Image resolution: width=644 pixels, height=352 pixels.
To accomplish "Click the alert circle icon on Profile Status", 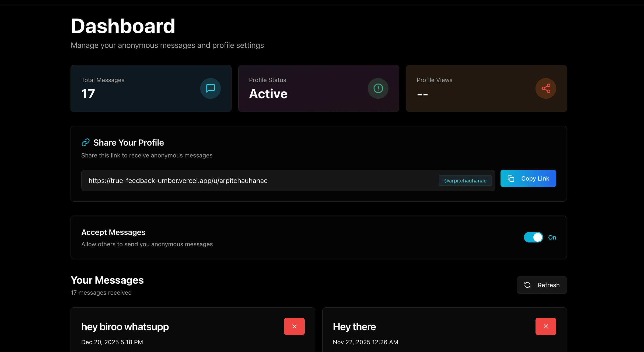I will (378, 88).
